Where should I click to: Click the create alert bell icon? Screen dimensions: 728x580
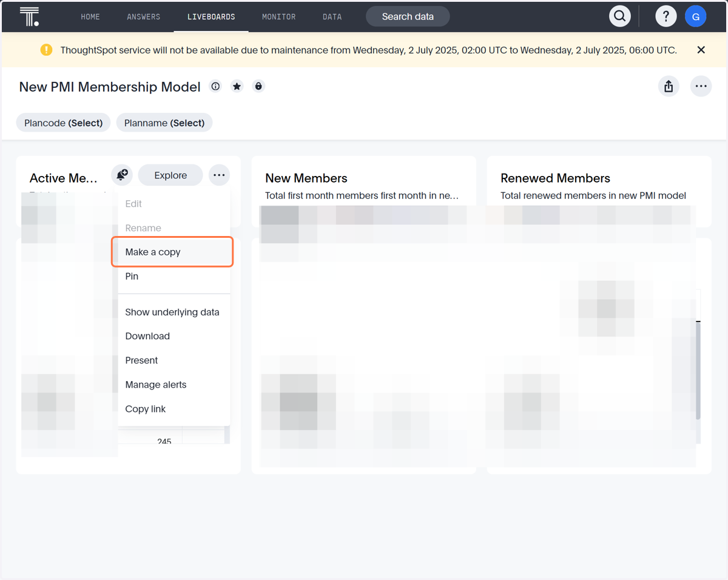click(x=122, y=175)
